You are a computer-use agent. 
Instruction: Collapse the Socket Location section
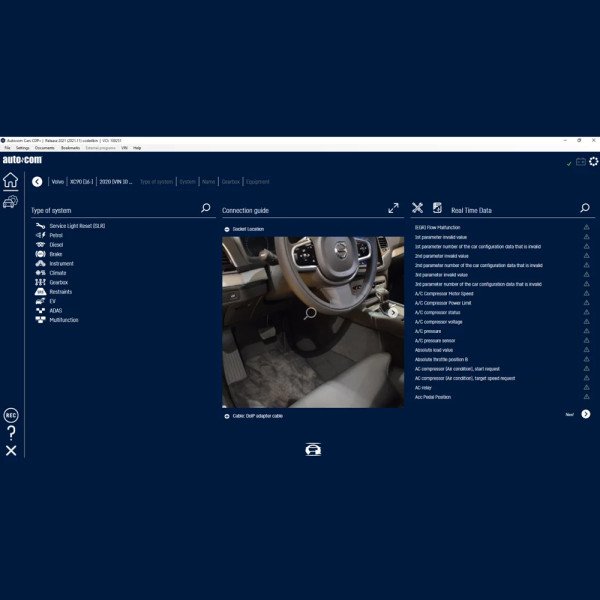point(227,229)
